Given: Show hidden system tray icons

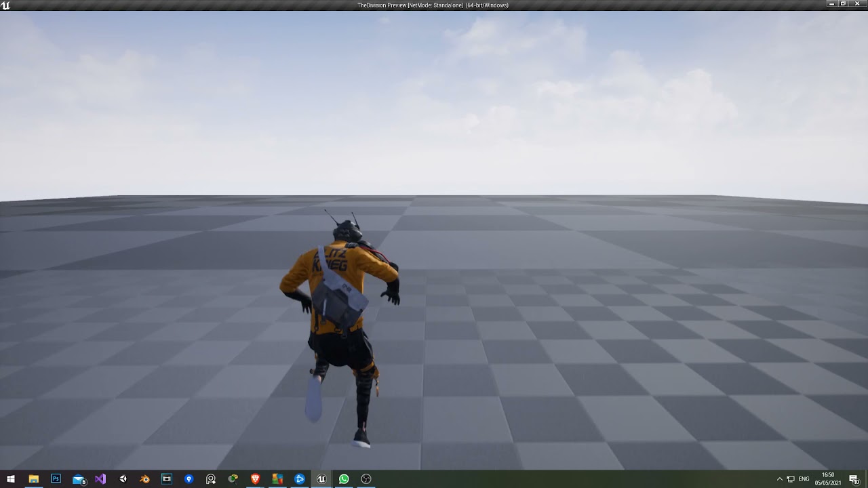Looking at the screenshot, I should point(780,479).
